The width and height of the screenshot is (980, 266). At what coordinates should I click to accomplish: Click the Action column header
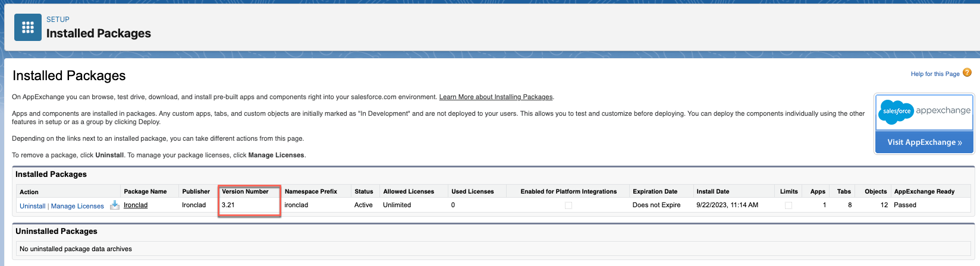[x=29, y=192]
